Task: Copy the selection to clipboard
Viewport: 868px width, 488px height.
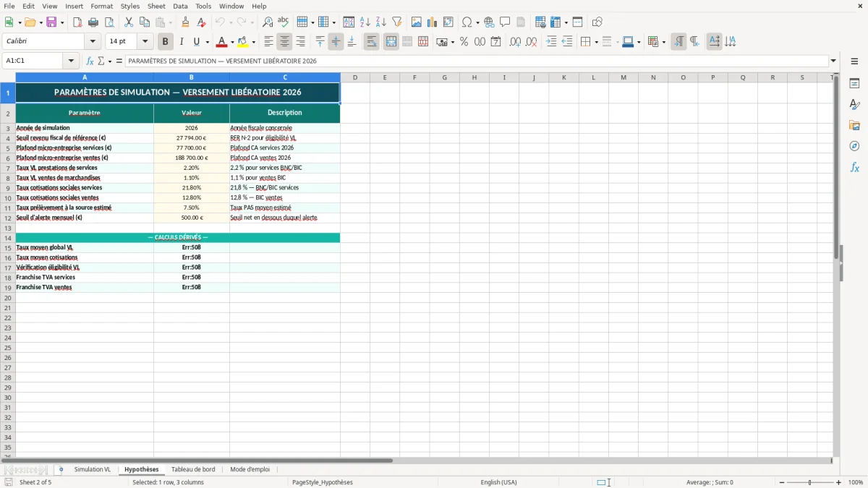Action: (145, 22)
